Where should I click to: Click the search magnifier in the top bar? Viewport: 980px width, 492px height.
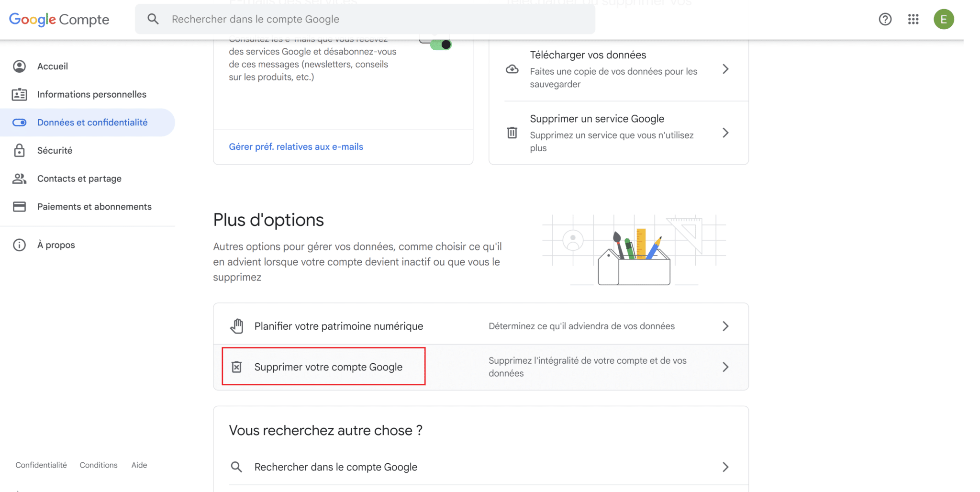click(153, 19)
